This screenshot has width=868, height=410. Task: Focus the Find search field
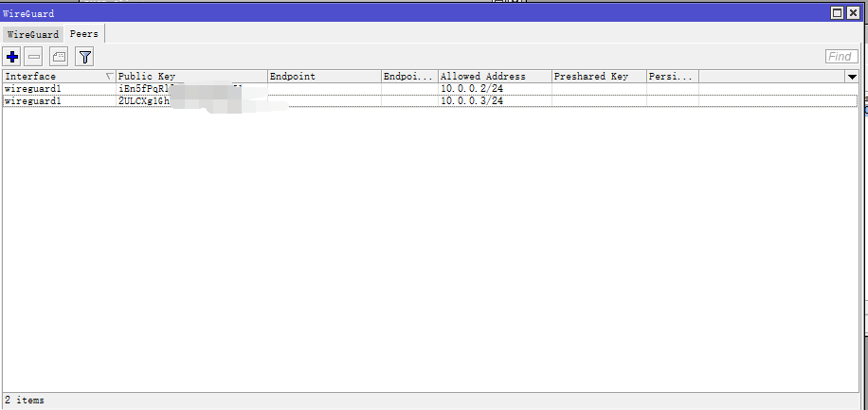[x=841, y=57]
